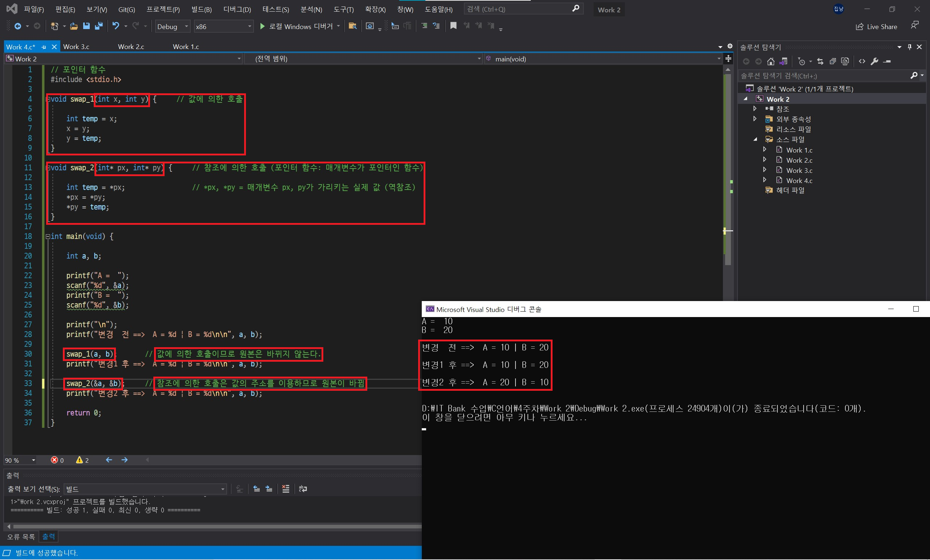Click the Save All toolbar icon
Viewport: 930px width, 560px height.
click(99, 26)
